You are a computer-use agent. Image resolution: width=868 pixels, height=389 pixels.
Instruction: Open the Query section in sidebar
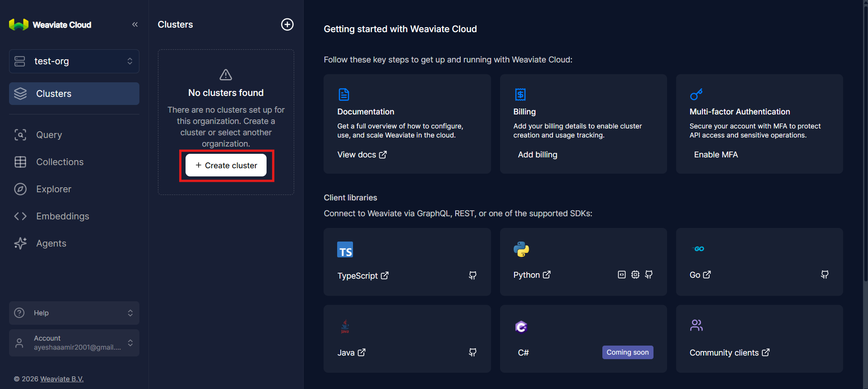49,135
